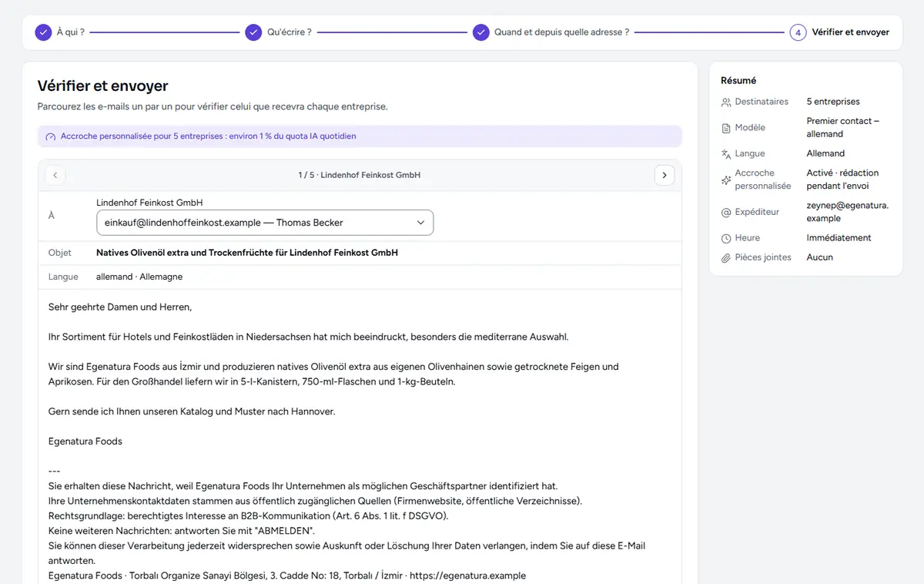This screenshot has height=584, width=924.
Task: Click the Immédiatement time value
Action: [839, 238]
